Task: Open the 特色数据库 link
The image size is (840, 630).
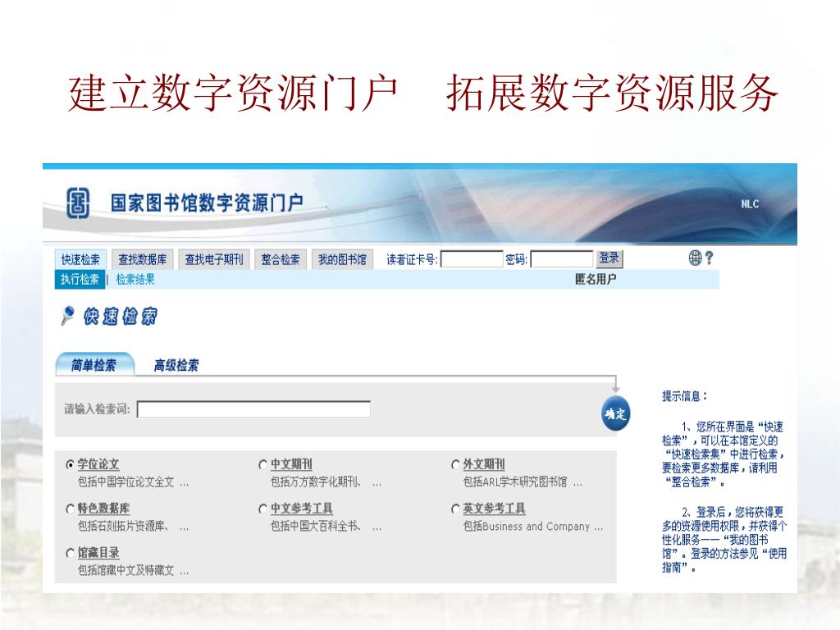Action: click(103, 509)
